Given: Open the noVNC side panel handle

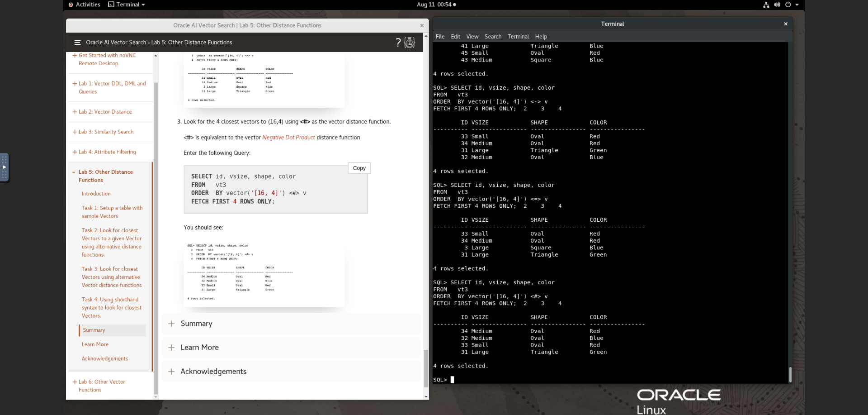Looking at the screenshot, I should 4,167.
